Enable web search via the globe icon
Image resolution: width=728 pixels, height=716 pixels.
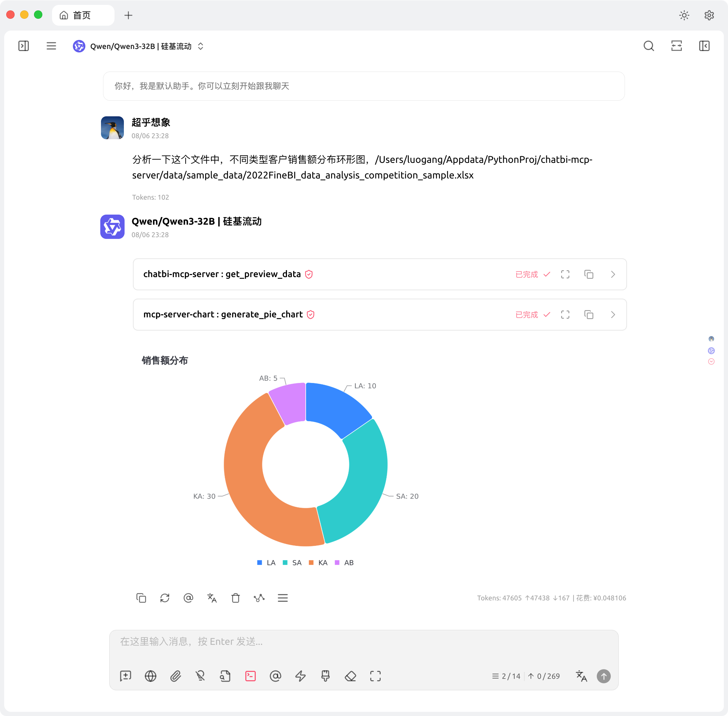pos(150,676)
